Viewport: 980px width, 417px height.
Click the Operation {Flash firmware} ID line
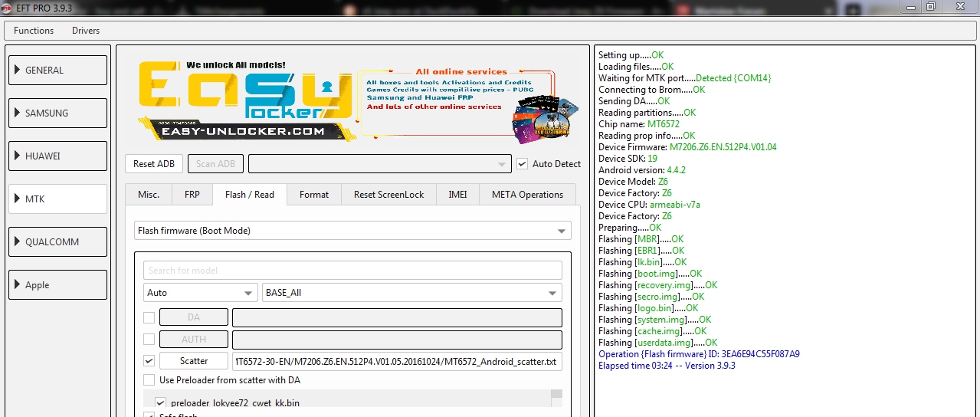(699, 354)
